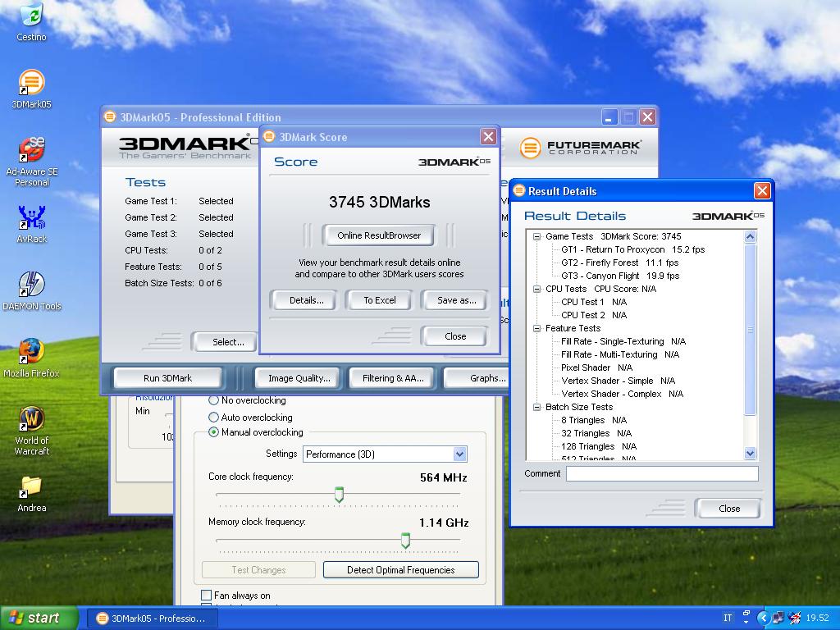Select the CPU Test 1 row
The image size is (840, 630).
click(x=594, y=302)
